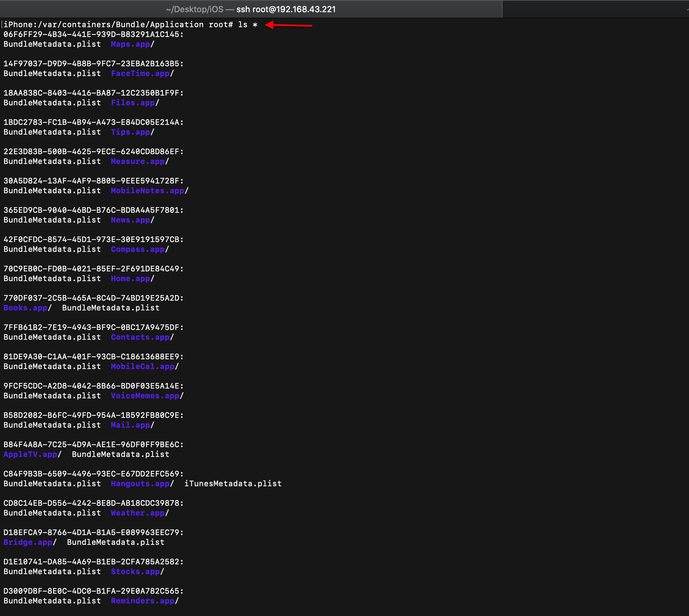Viewport: 689px width, 616px height.
Task: Click the Tips.app directory text
Action: pyautogui.click(x=130, y=132)
